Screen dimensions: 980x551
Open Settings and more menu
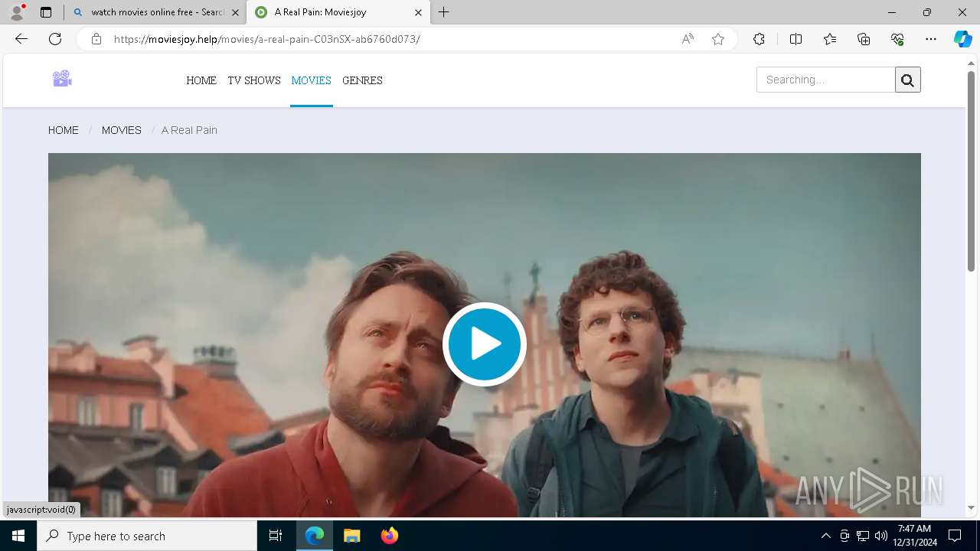[931, 39]
